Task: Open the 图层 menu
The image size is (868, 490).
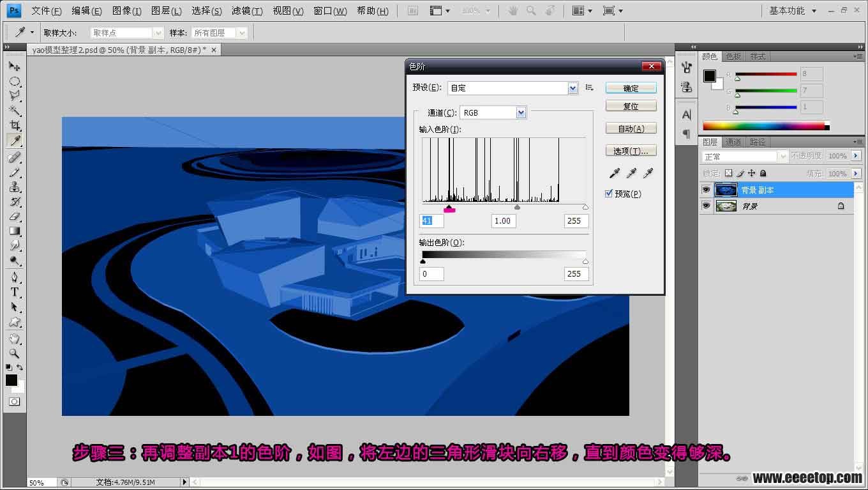Action: click(166, 11)
